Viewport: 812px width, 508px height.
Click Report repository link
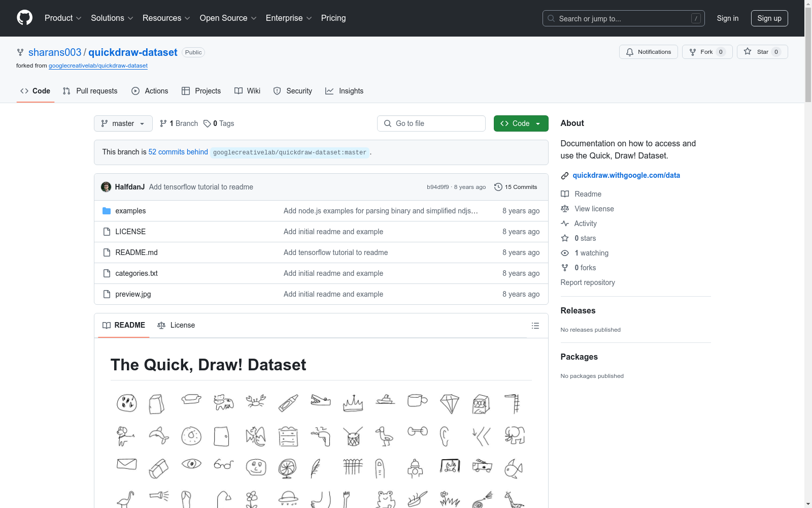pos(588,282)
